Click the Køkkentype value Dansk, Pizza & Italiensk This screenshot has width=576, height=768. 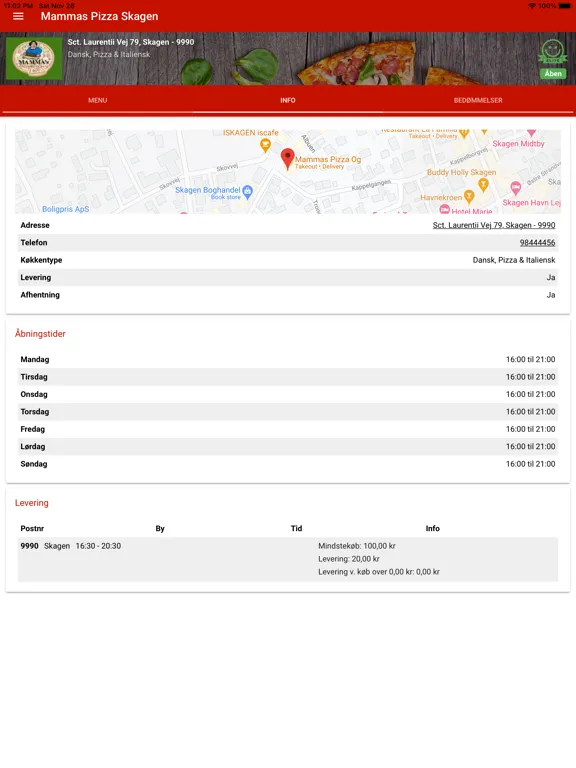point(514,260)
